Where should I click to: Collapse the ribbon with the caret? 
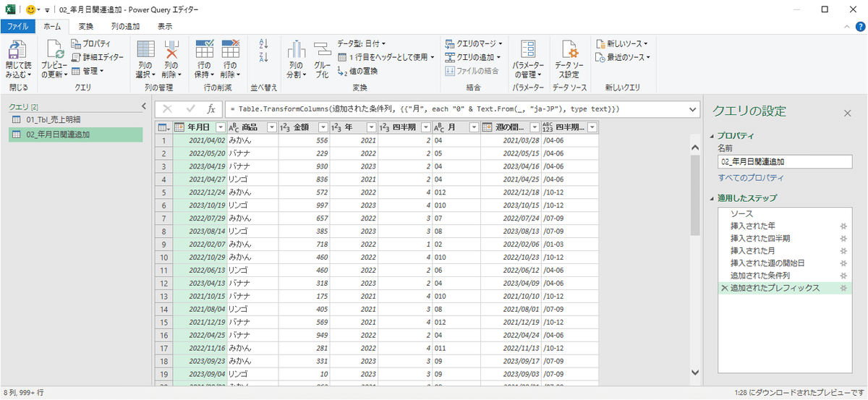point(848,27)
